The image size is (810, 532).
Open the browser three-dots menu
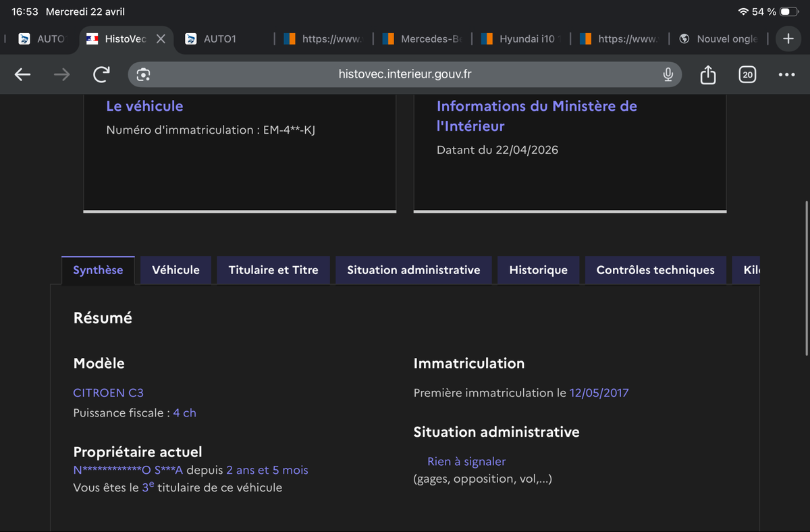(x=786, y=75)
